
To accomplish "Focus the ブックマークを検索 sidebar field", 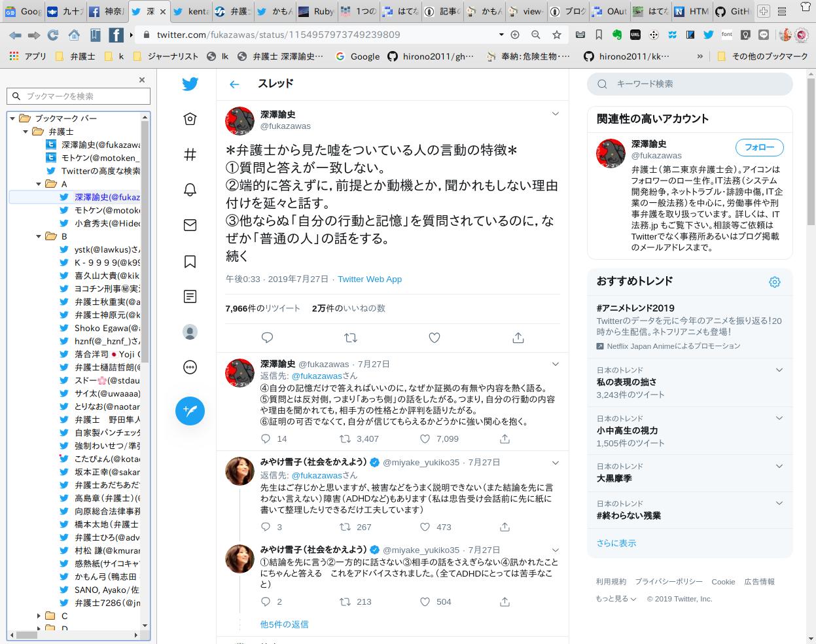I will tap(79, 96).
